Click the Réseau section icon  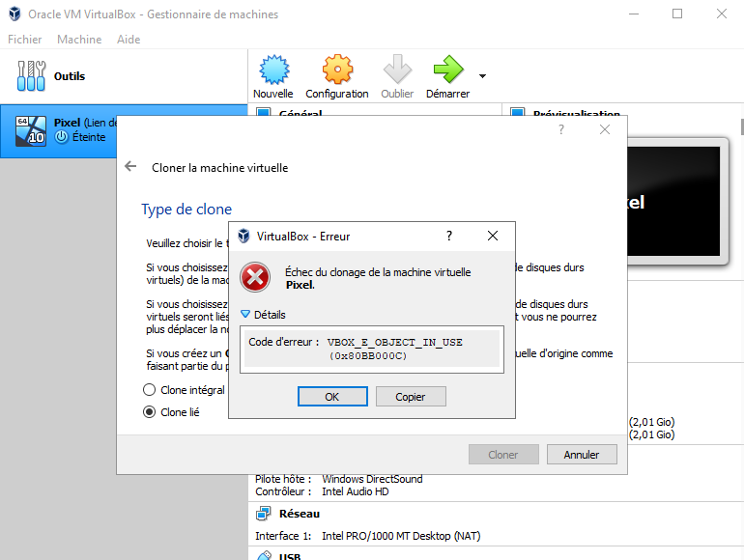tap(263, 514)
